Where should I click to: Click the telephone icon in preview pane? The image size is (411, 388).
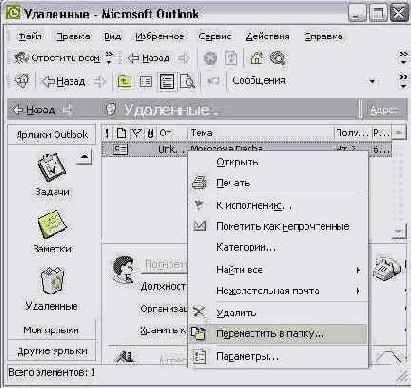click(x=386, y=269)
